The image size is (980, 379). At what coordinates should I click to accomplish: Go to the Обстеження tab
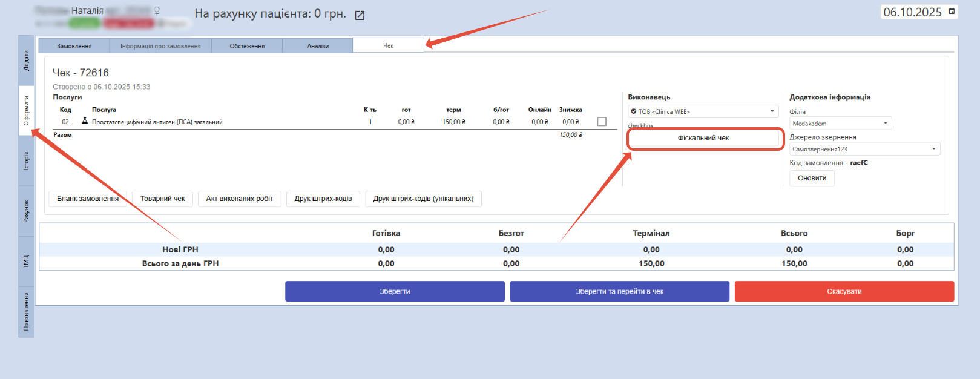[x=247, y=46]
